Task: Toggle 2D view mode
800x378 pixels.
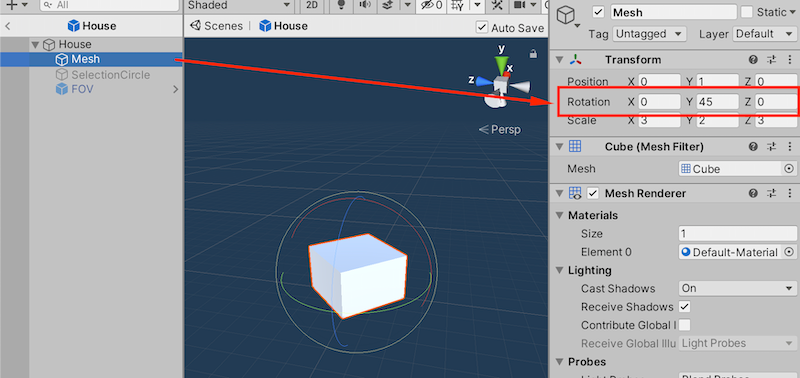Action: (311, 5)
